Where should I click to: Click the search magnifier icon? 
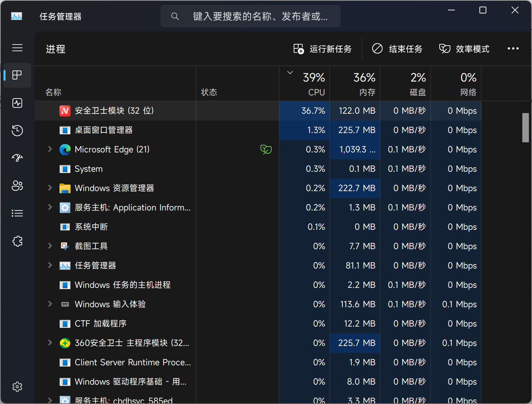click(175, 16)
